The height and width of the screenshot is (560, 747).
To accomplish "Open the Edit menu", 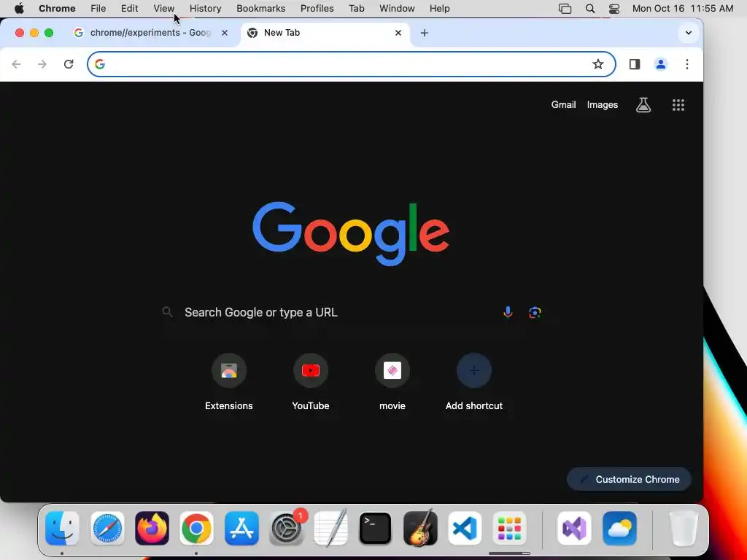I will point(129,9).
